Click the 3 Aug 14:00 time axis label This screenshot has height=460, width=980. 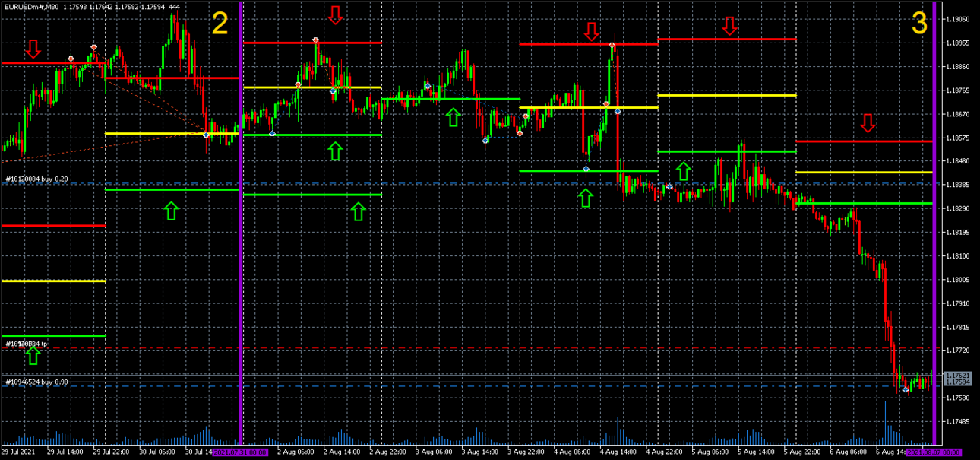[x=481, y=452]
